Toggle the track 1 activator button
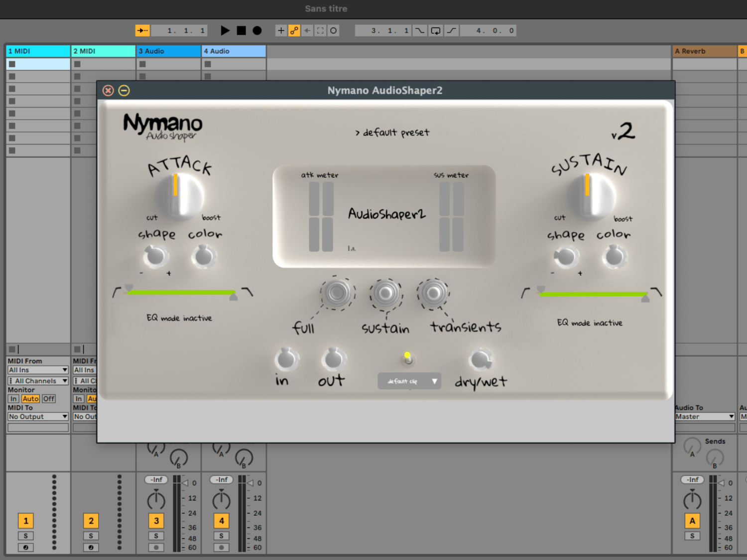Viewport: 747px width, 560px height. [26, 521]
